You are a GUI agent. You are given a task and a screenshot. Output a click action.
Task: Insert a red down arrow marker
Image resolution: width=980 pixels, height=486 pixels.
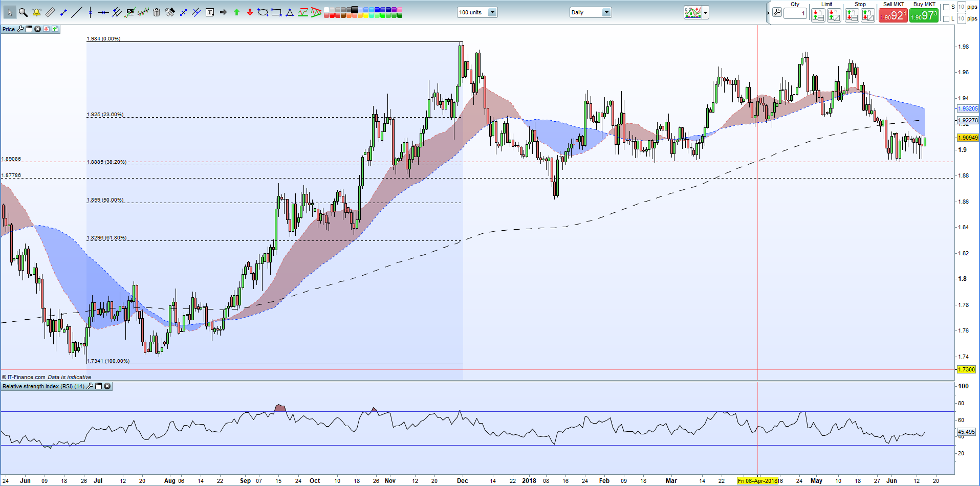pos(250,12)
